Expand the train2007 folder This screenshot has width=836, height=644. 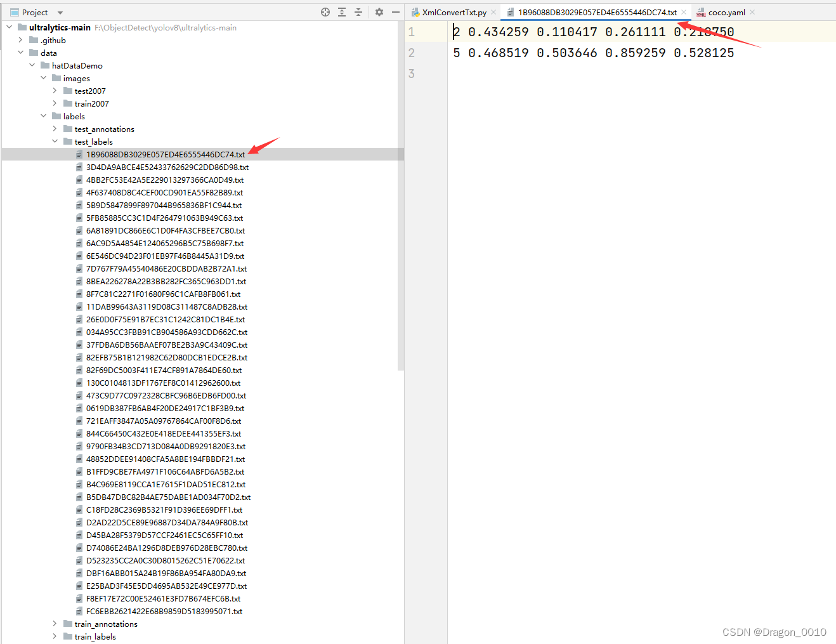(x=55, y=103)
